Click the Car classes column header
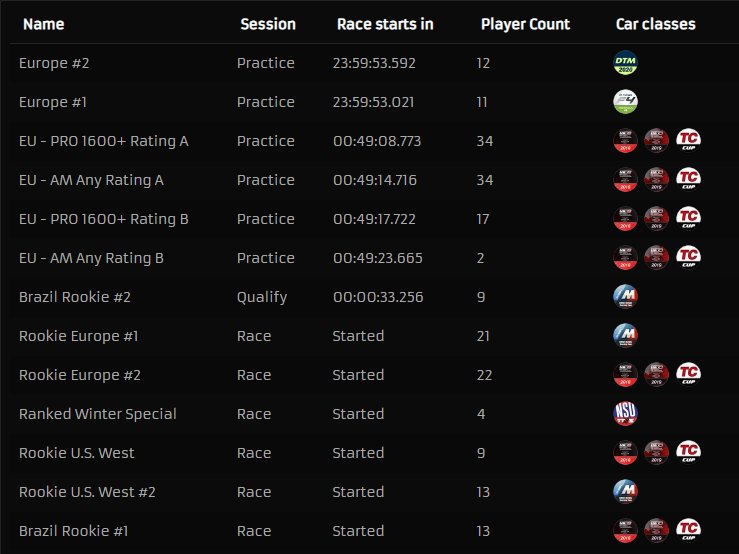 (x=655, y=24)
